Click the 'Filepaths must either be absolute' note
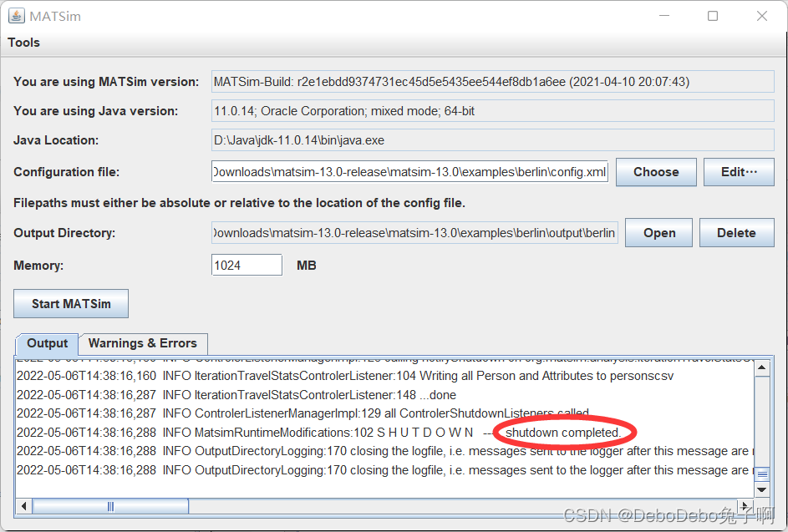The width and height of the screenshot is (788, 532). point(239,203)
